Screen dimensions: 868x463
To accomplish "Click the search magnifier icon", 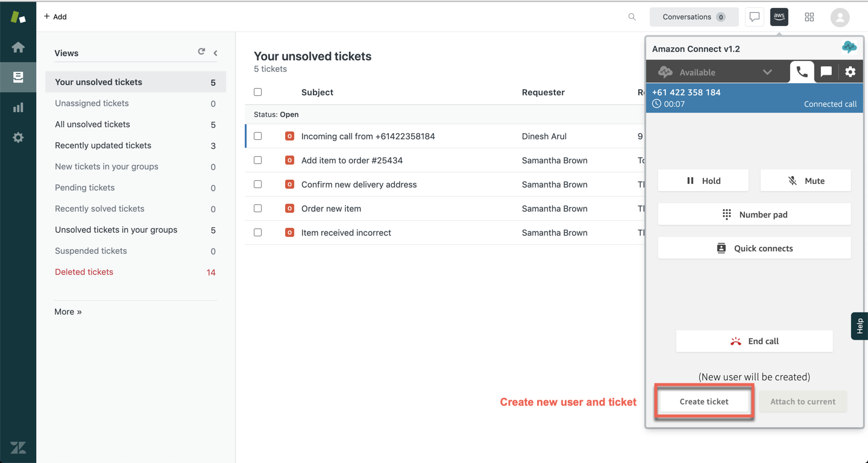I will click(632, 17).
